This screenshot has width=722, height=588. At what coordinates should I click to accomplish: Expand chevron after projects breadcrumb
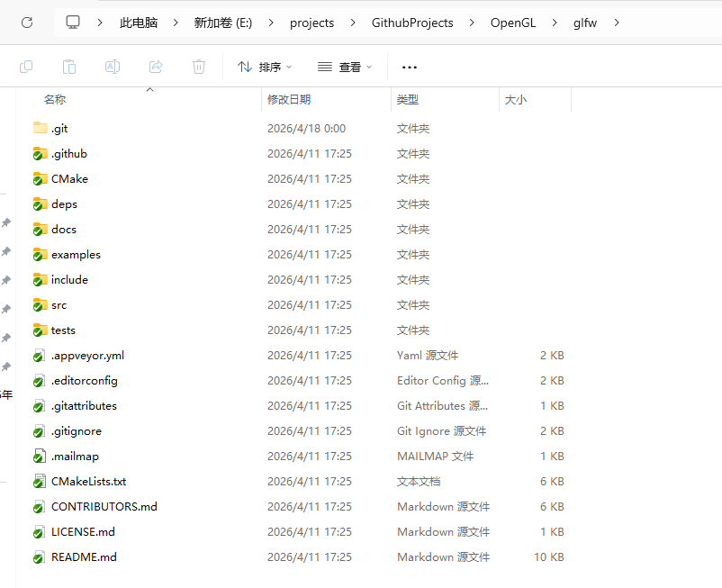(x=353, y=23)
